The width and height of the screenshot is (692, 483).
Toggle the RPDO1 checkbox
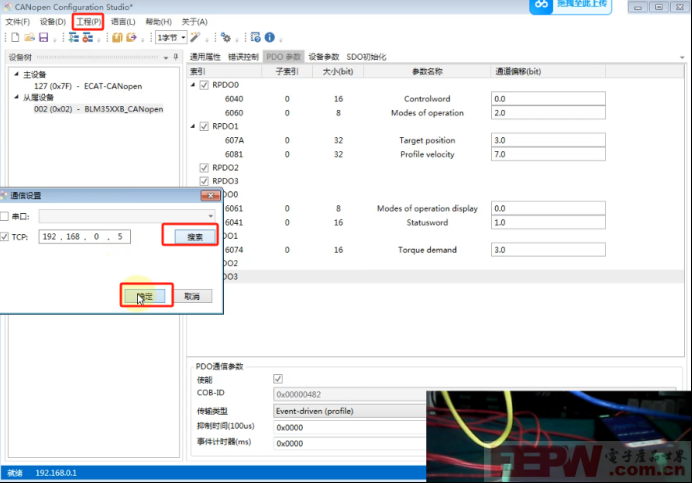(204, 126)
